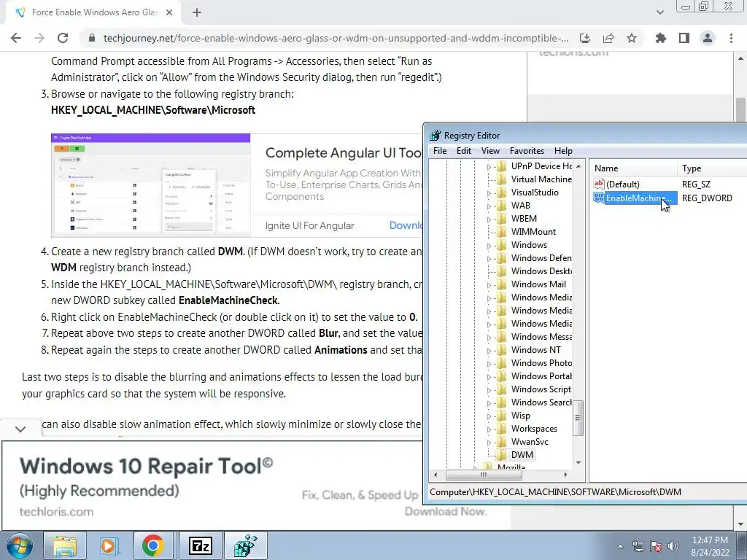747x560 pixels.
Task: Open Windows Media Player from taskbar
Action: [x=109, y=545]
